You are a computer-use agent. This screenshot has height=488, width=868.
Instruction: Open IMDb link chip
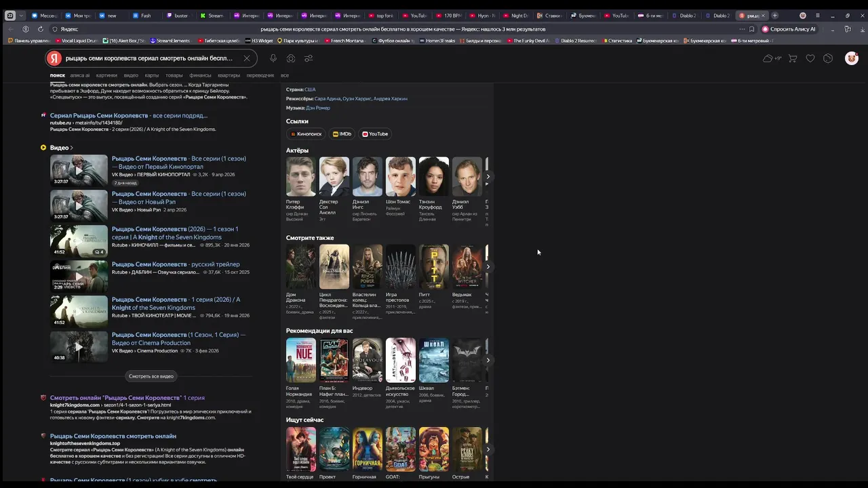(x=342, y=134)
